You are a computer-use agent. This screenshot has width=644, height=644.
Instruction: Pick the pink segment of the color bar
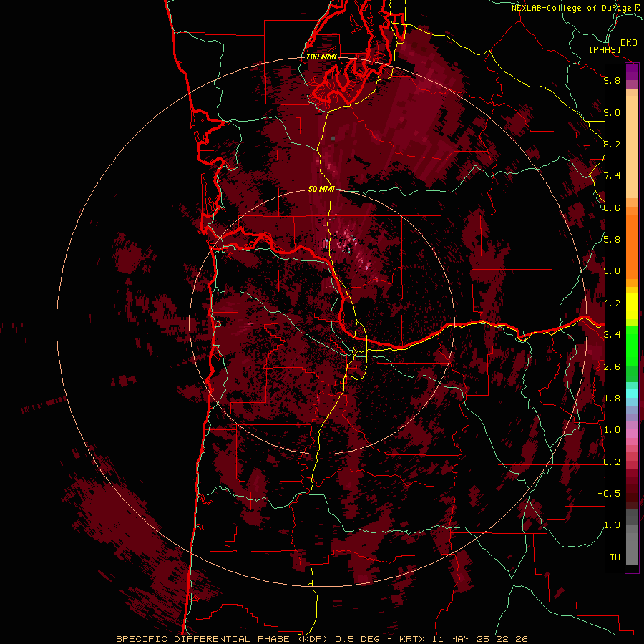click(x=632, y=434)
